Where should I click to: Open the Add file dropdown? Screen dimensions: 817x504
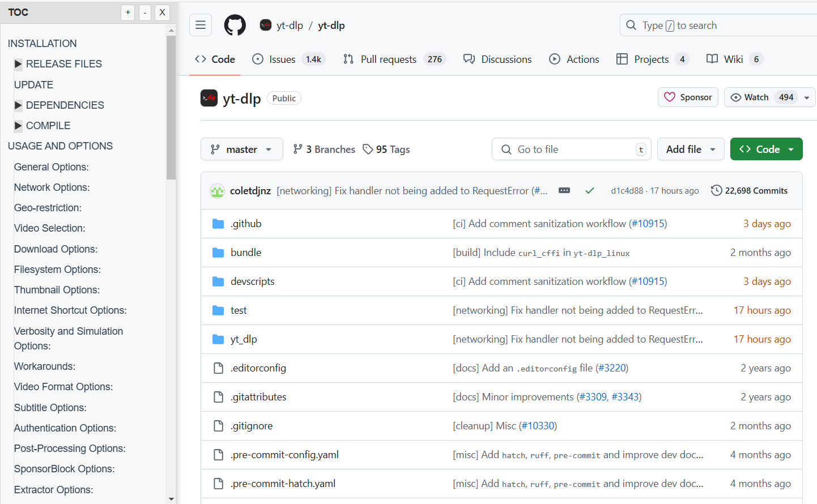[x=691, y=149]
